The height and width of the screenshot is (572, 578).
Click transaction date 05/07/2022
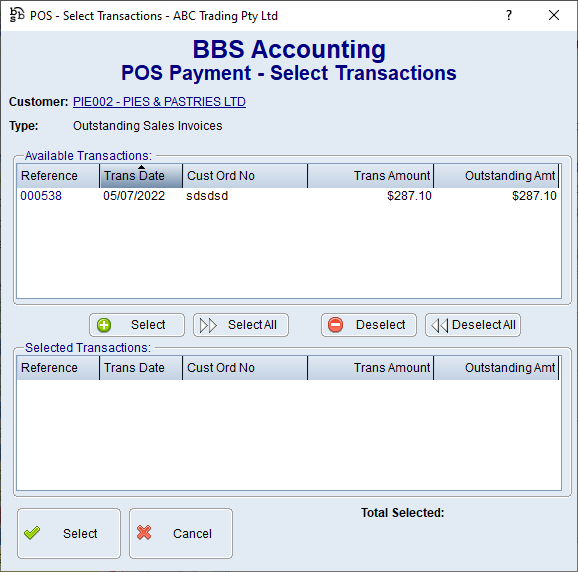pyautogui.click(x=134, y=196)
